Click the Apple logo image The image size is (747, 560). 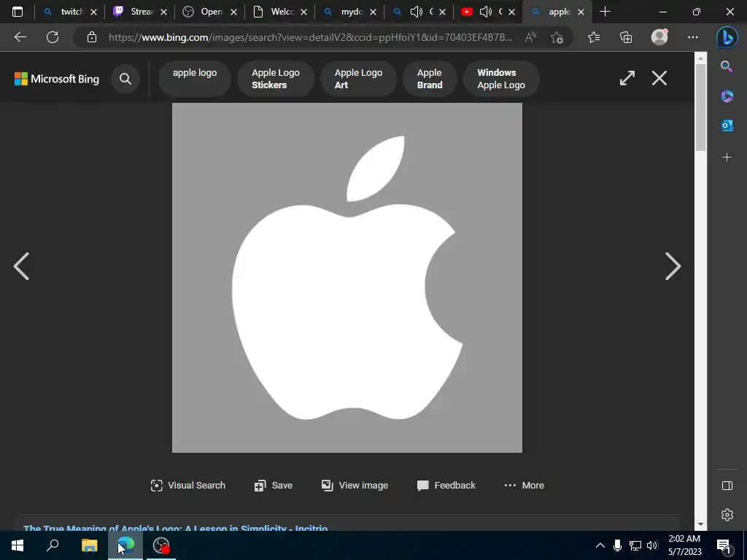tap(347, 278)
